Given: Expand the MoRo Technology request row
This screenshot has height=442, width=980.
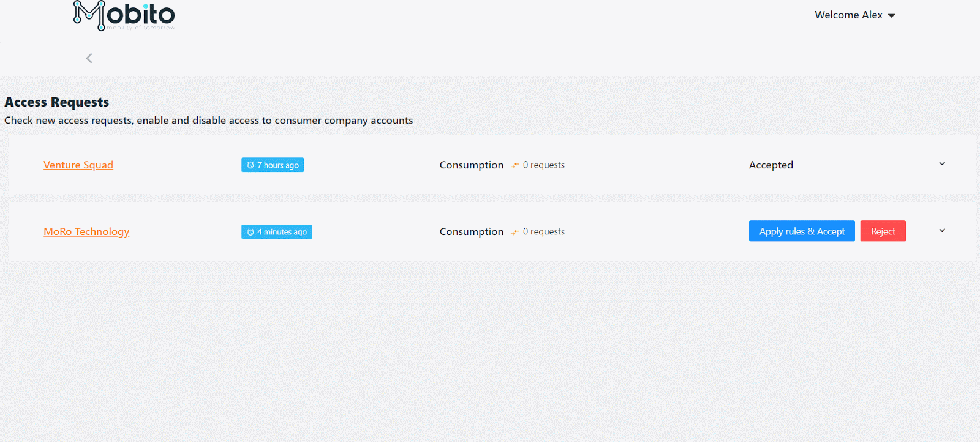Looking at the screenshot, I should pos(942,231).
